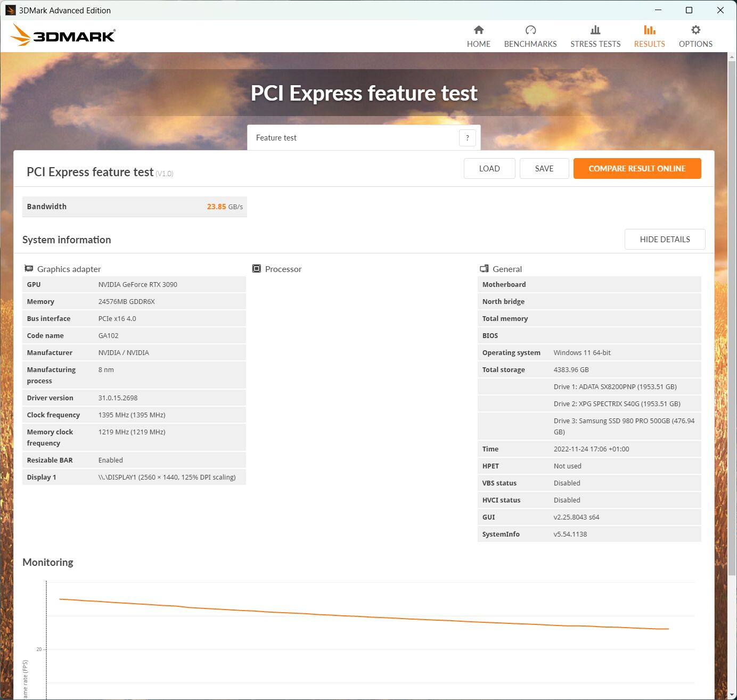Click the SAVE button

pyautogui.click(x=544, y=169)
